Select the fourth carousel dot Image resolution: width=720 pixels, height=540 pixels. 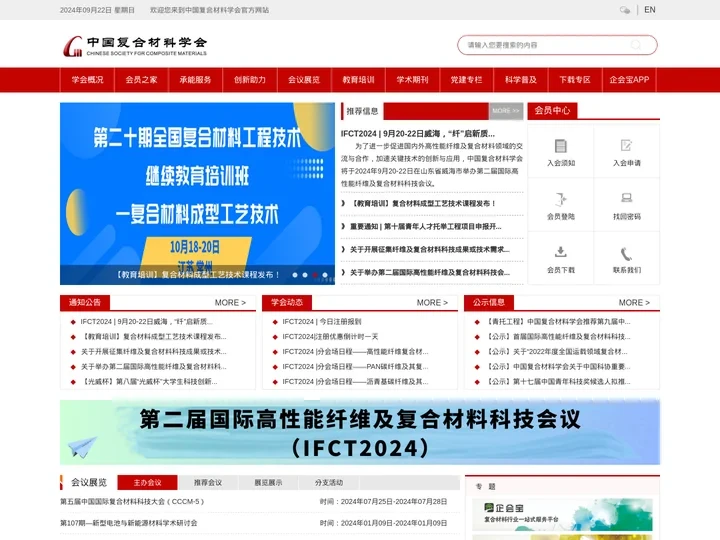(325, 275)
